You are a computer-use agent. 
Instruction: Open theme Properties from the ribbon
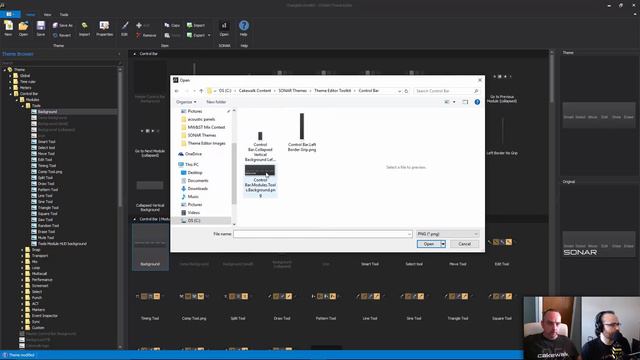[104, 28]
